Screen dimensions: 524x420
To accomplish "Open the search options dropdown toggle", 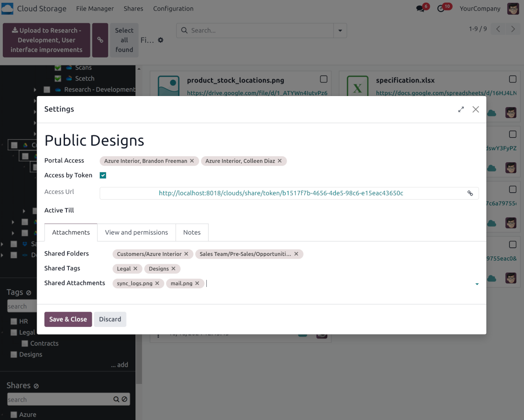I will click(340, 31).
